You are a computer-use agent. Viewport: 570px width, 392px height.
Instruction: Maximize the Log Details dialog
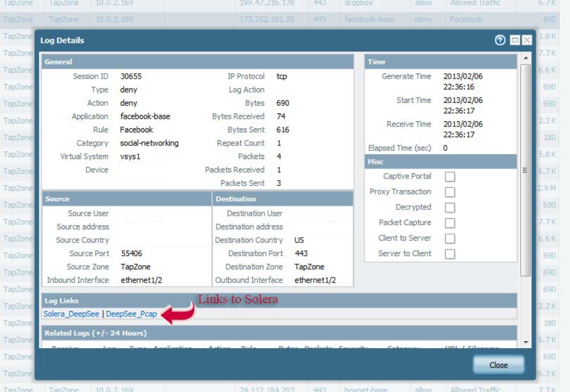tap(515, 40)
